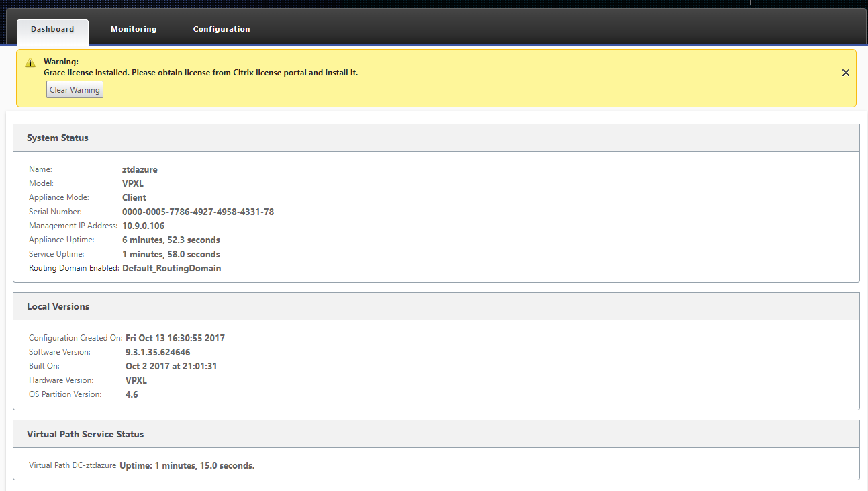The height and width of the screenshot is (491, 868).
Task: Click the Default_RoutingDomain value
Action: pyautogui.click(x=171, y=268)
